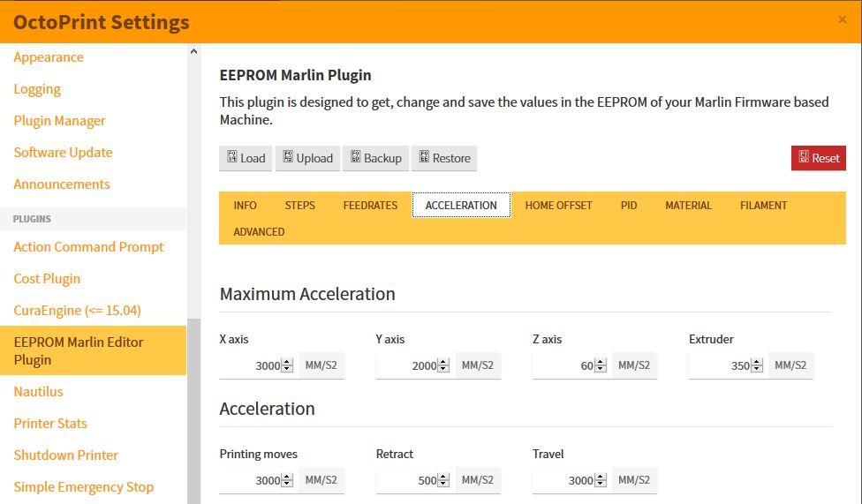Click the Restore button icon

[424, 157]
